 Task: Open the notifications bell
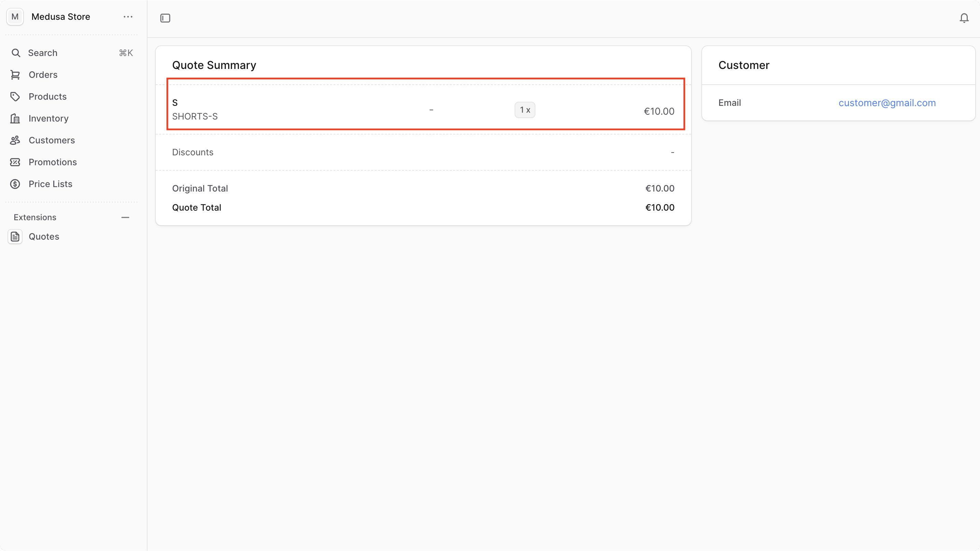[x=964, y=17]
